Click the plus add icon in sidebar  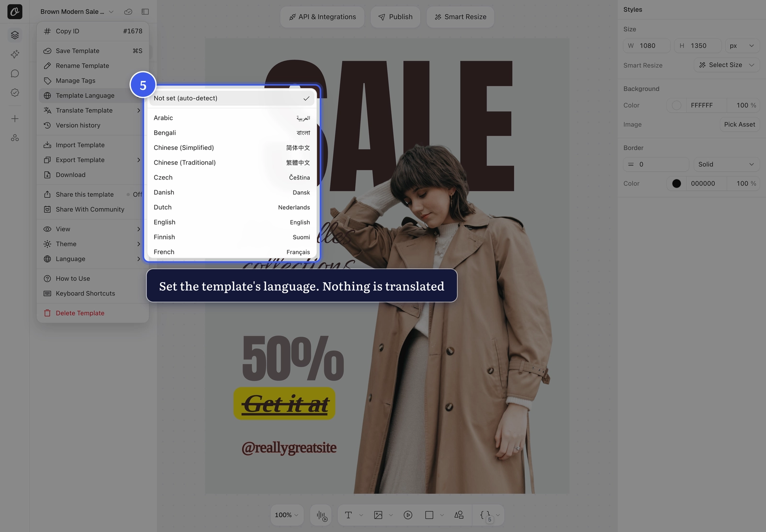pos(15,119)
